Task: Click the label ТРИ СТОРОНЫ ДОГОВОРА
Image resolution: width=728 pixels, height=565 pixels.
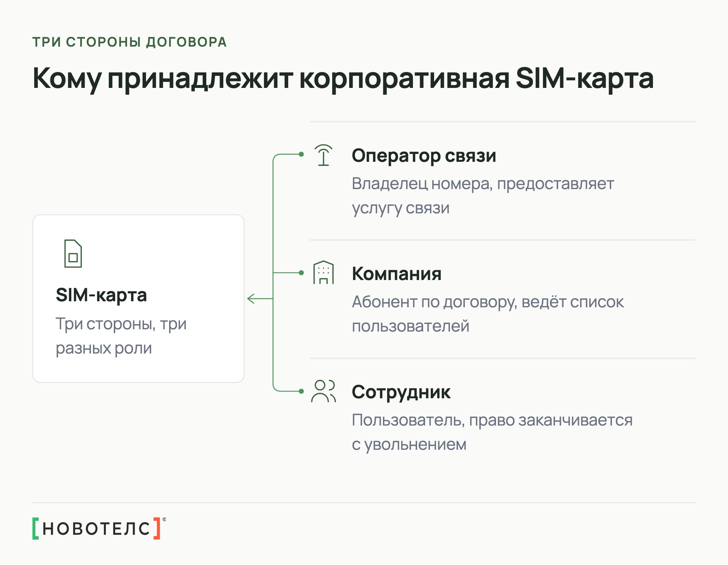Action: 130,42
